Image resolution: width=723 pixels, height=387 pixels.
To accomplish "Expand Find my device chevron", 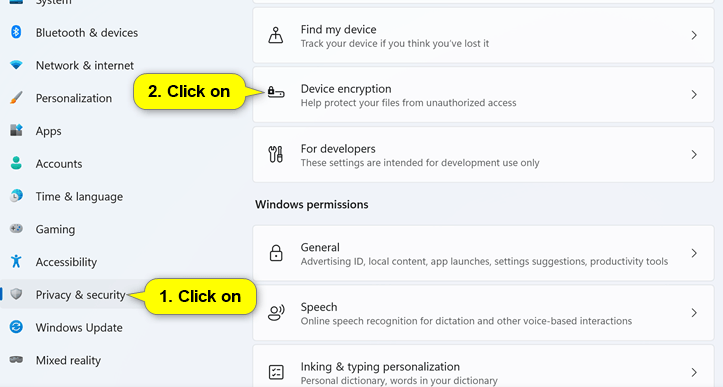I will pyautogui.click(x=694, y=36).
